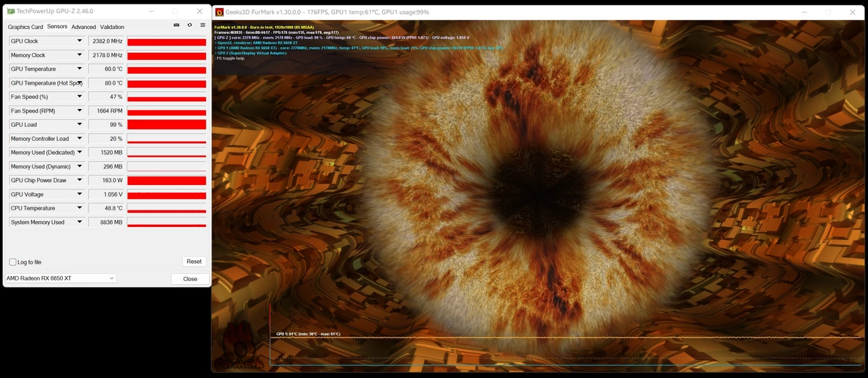Screen dimensions: 868x378
Task: Close the FurMark window
Action: point(854,12)
